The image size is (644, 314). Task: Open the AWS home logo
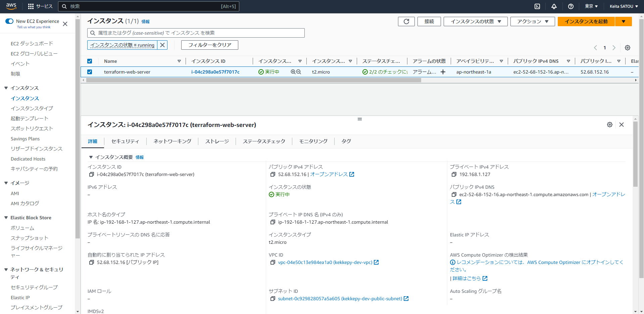click(11, 6)
